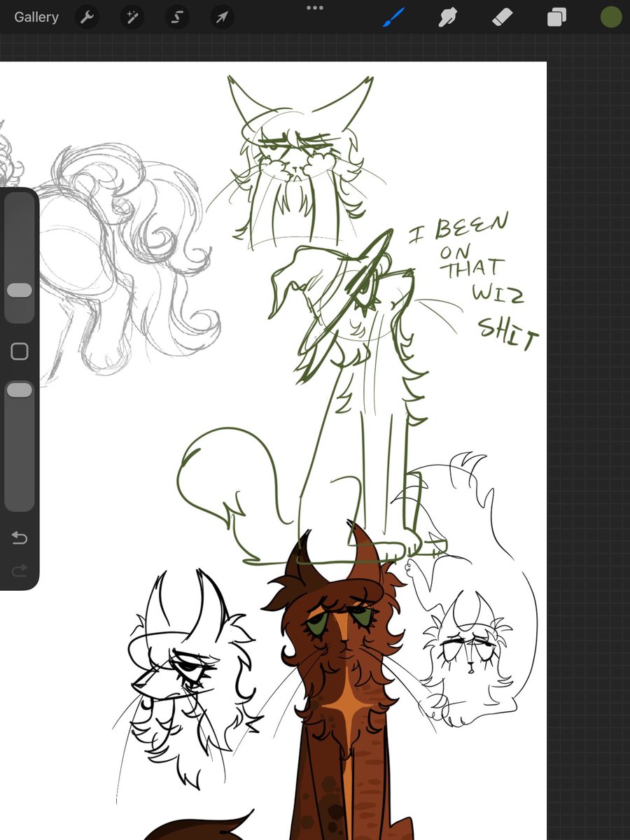630x840 pixels.
Task: Open the Actions wrench menu
Action: [87, 17]
